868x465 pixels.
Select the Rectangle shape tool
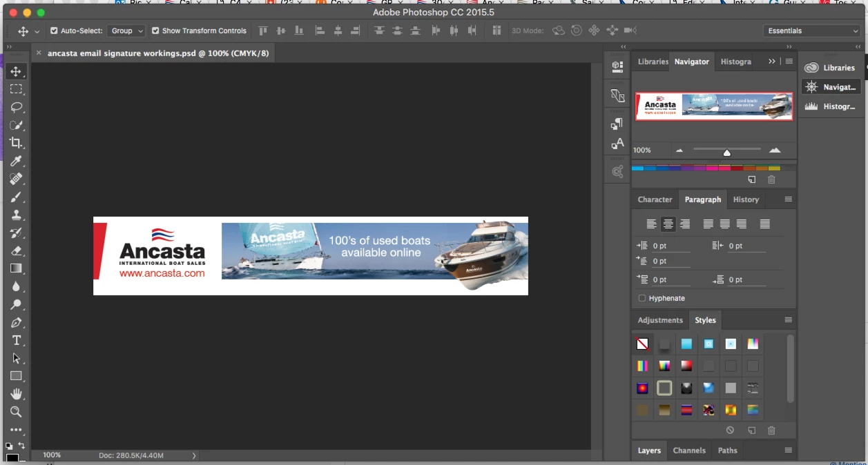16,377
